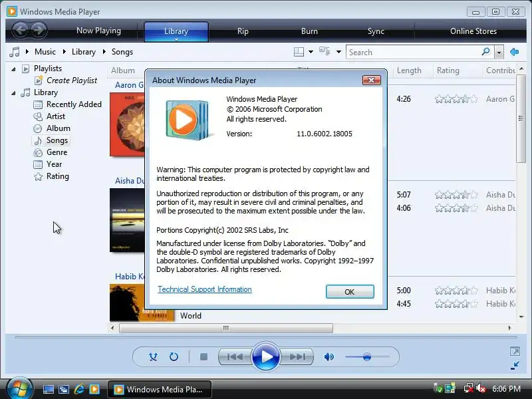This screenshot has height=399, width=532.
Task: Click the Music breadcrumb item
Action: coord(45,52)
